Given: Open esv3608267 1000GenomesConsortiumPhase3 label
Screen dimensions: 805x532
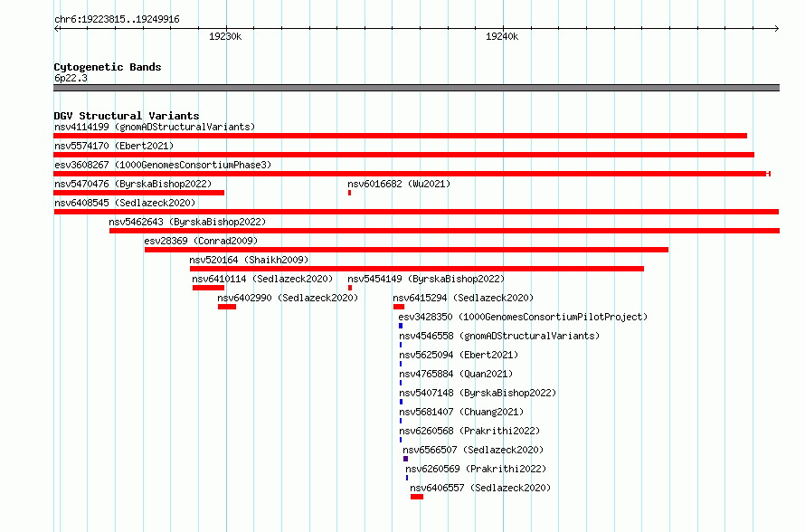Looking at the screenshot, I should 163,165.
